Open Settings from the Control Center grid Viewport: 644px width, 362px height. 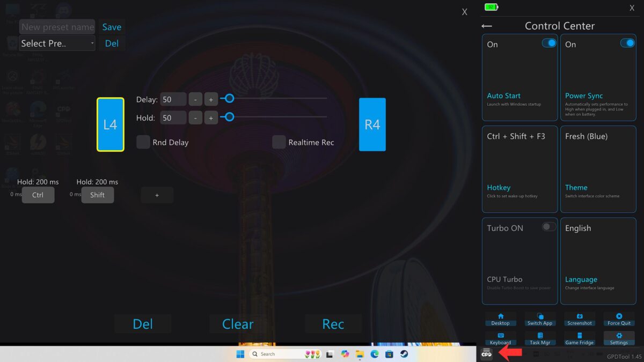tap(619, 337)
